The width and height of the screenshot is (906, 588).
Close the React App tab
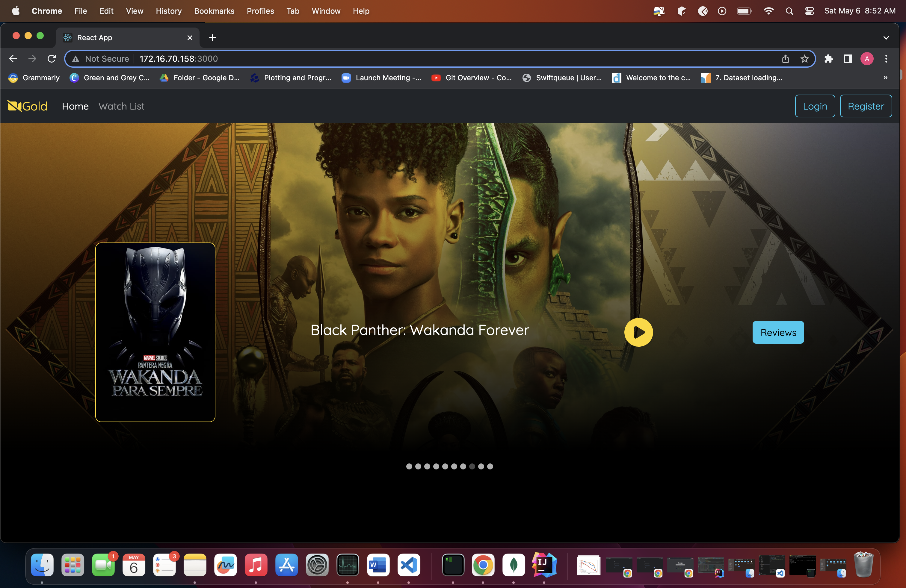(190, 38)
